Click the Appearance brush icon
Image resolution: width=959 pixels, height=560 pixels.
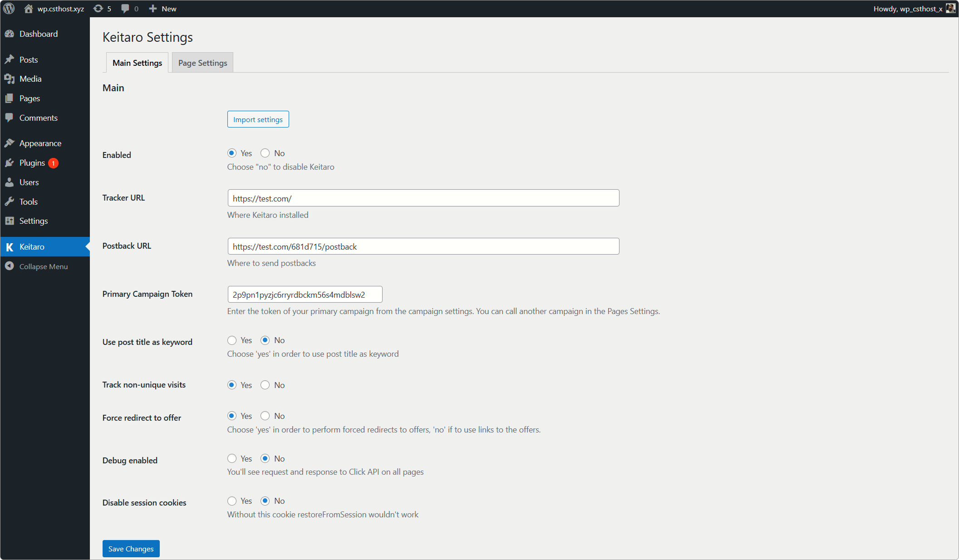(10, 143)
